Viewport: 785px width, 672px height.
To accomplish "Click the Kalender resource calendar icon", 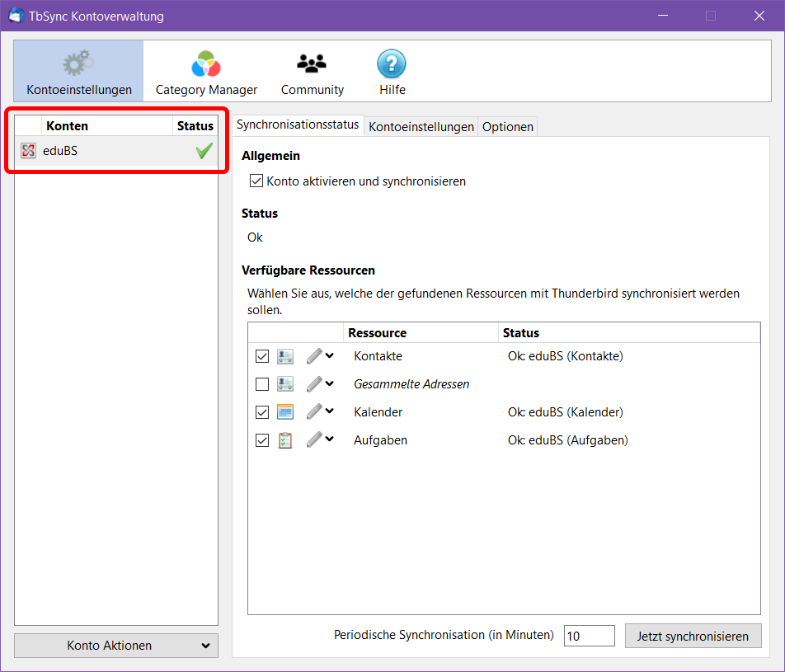I will (x=285, y=412).
